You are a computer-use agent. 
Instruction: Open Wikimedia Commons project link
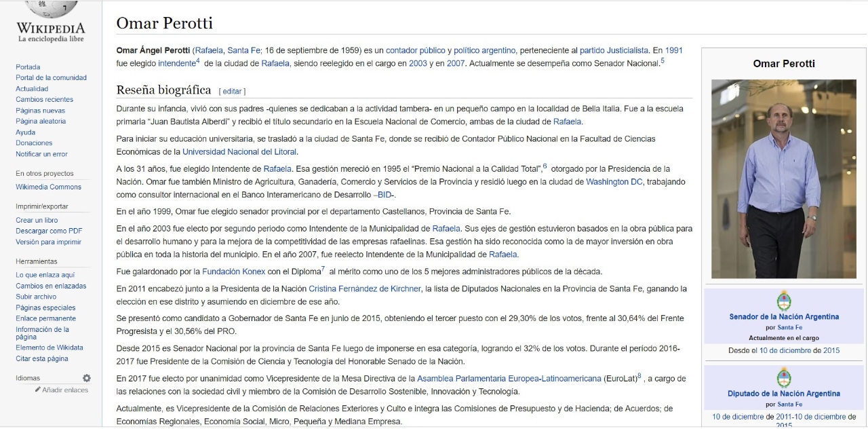pos(48,187)
